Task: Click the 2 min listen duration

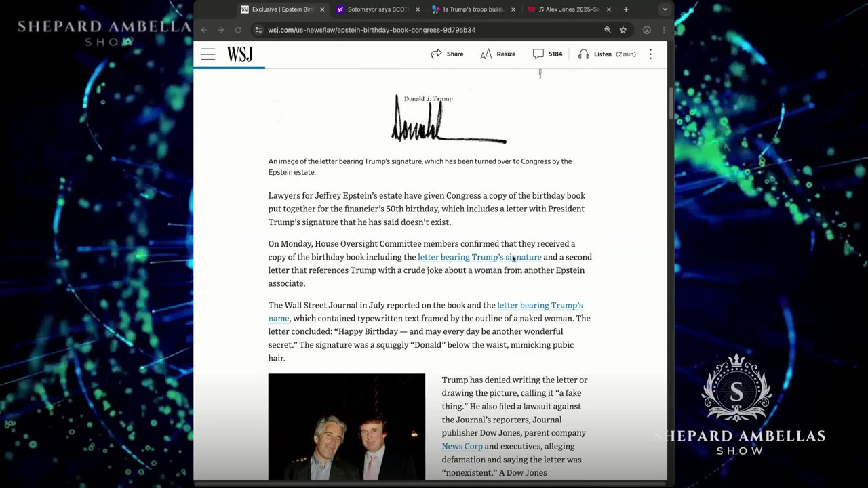Action: [626, 54]
